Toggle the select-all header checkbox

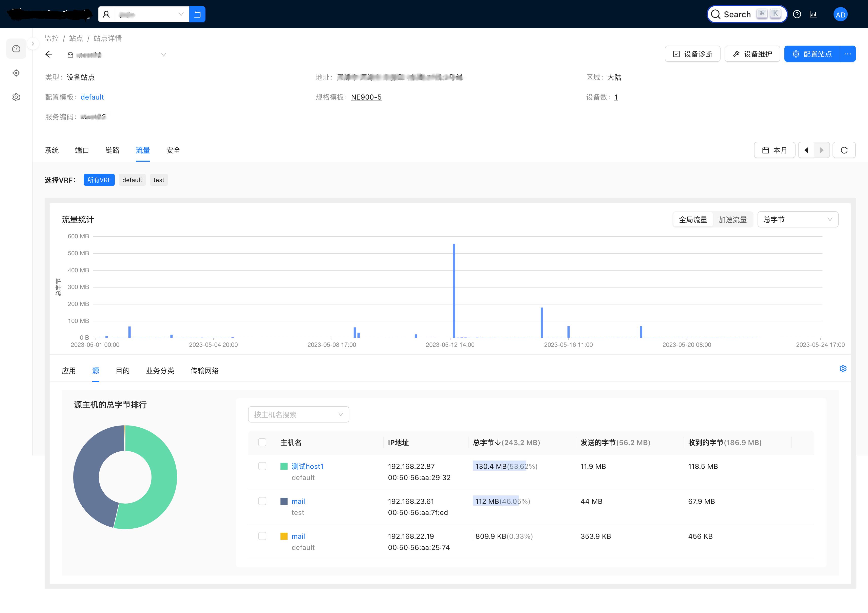tap(262, 442)
